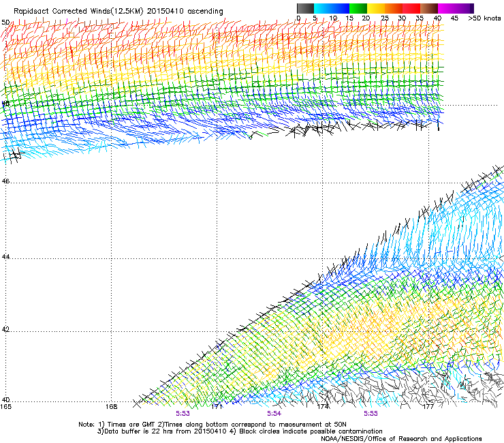Click the longitude label 177

coord(428,407)
